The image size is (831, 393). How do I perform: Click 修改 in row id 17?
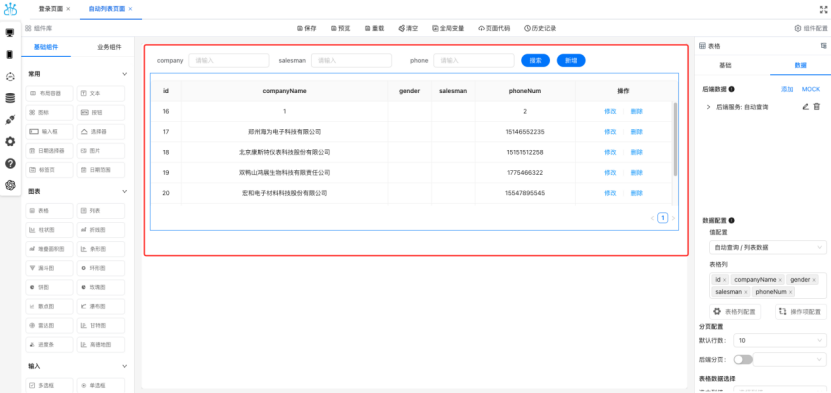[610, 132]
